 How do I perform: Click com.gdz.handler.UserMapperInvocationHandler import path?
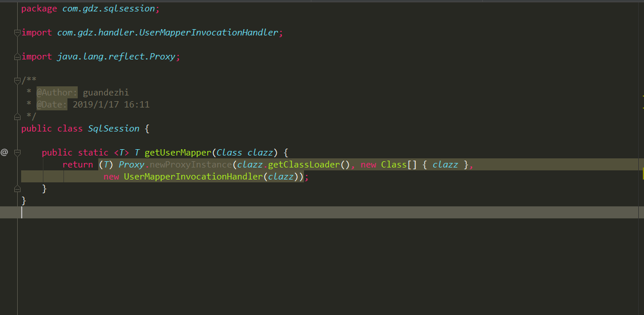point(167,33)
